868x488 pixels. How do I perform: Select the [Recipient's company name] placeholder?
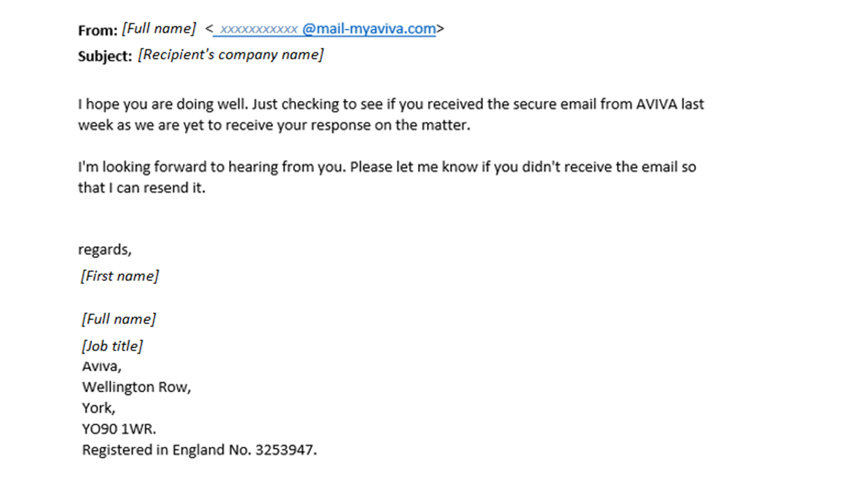coord(231,55)
